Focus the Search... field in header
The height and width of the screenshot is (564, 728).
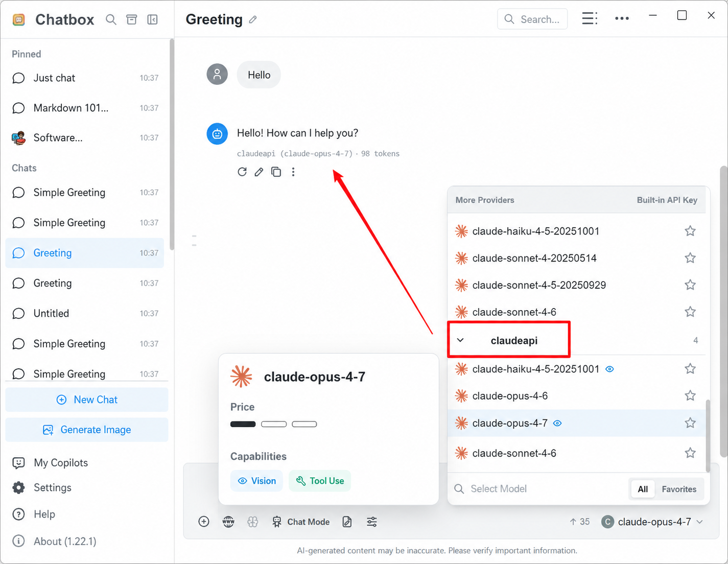coord(532,19)
